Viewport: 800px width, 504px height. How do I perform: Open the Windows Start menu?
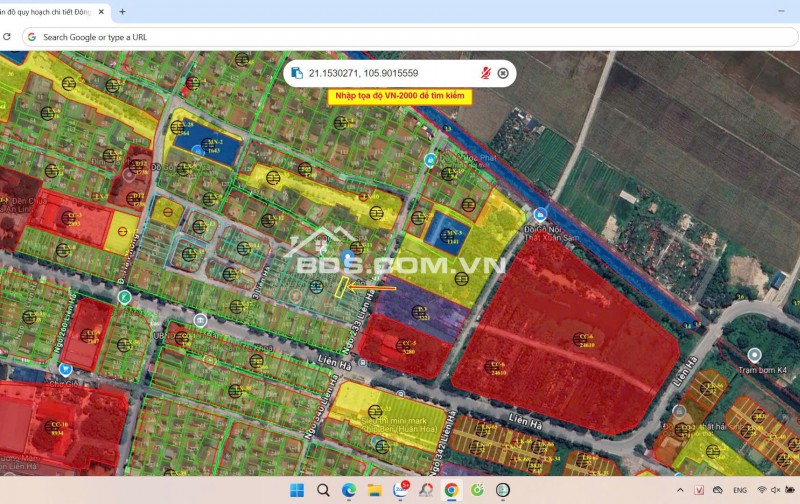tap(297, 490)
